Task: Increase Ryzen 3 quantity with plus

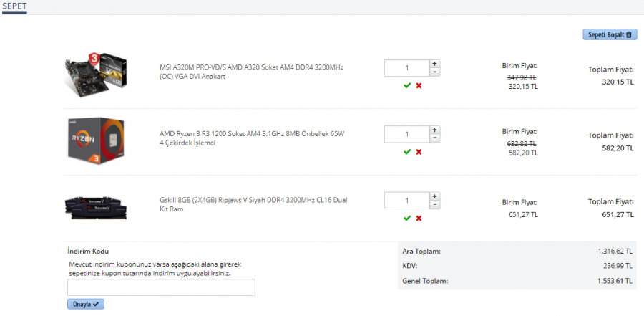Action: click(435, 130)
